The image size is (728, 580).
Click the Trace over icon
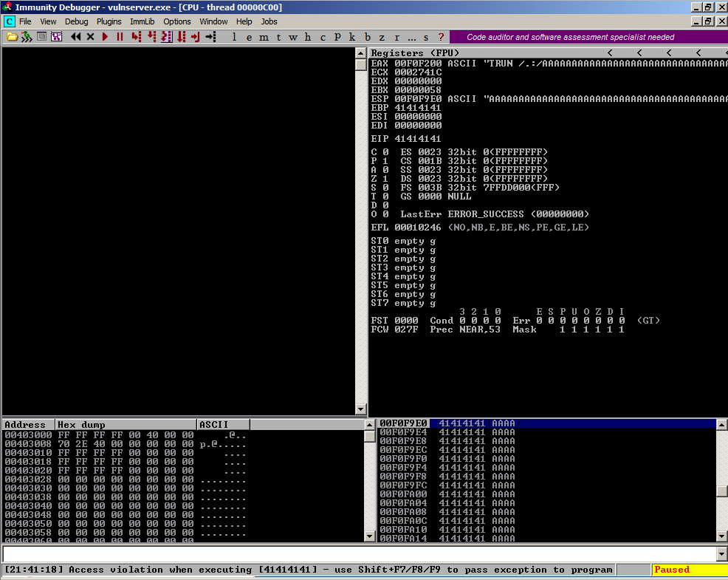[x=182, y=37]
